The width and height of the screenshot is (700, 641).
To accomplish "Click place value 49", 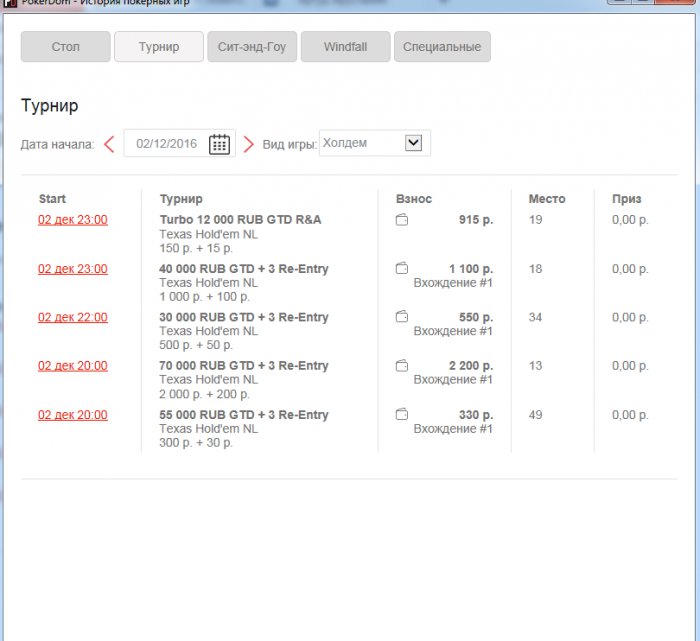I will tap(535, 415).
